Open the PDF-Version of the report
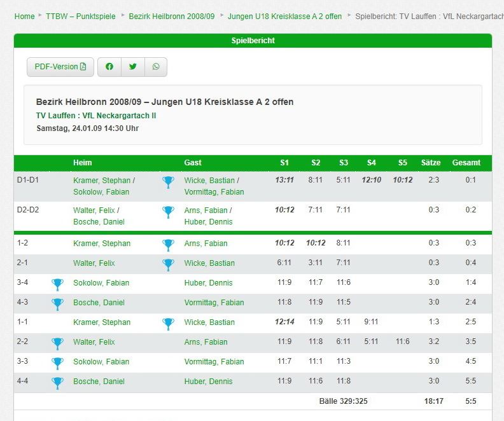This screenshot has height=421, width=504. pyautogui.click(x=60, y=67)
